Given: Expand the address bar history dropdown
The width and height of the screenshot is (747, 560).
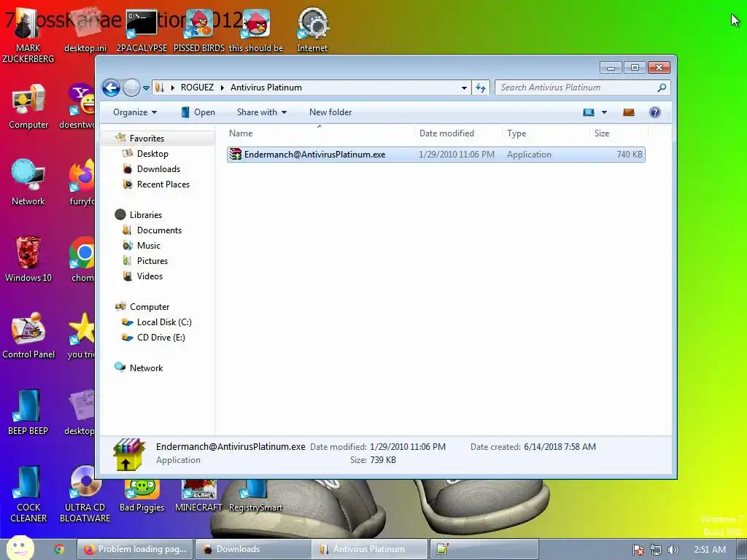Looking at the screenshot, I should (x=464, y=88).
